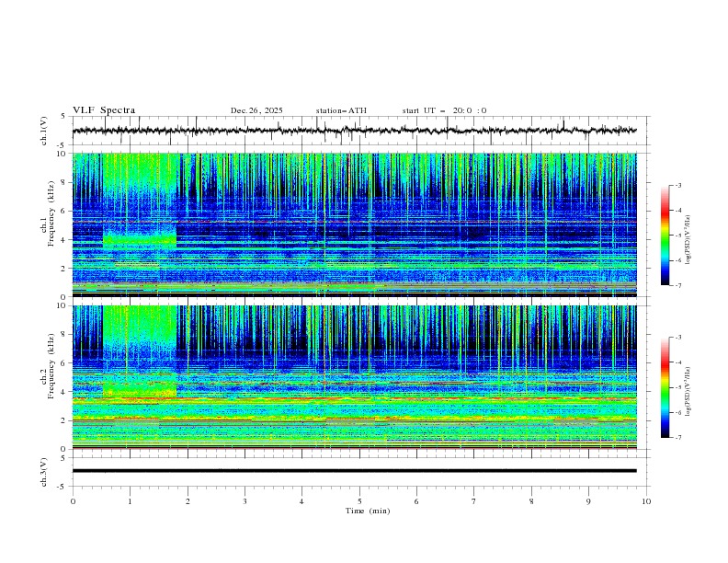Select the date text "Dec. 26, 2025"
The image size is (728, 563).
pyautogui.click(x=256, y=110)
